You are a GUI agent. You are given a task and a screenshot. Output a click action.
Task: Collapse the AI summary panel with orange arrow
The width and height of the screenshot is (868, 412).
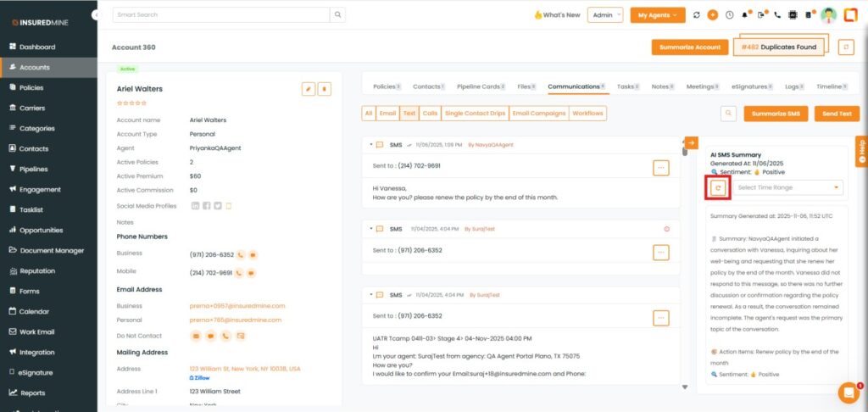(x=690, y=143)
